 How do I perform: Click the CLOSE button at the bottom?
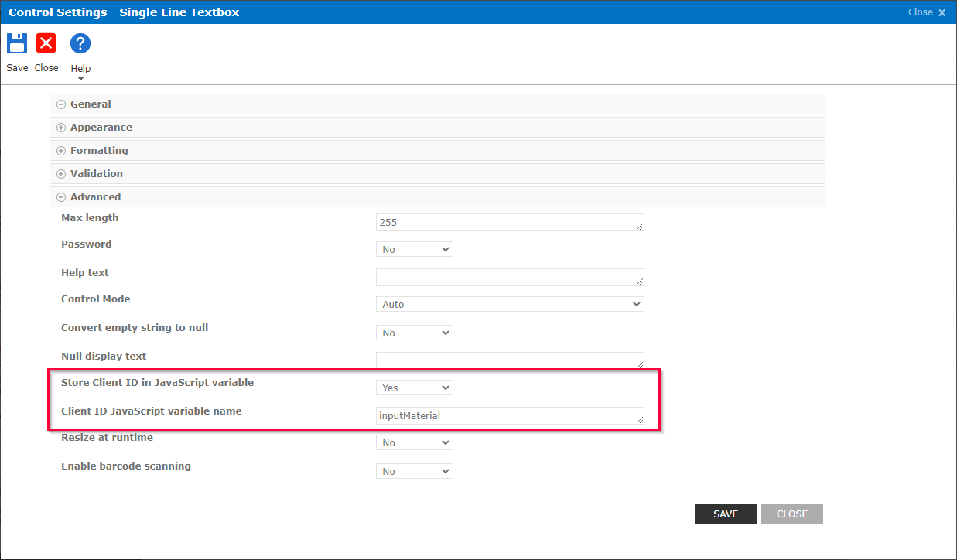791,514
